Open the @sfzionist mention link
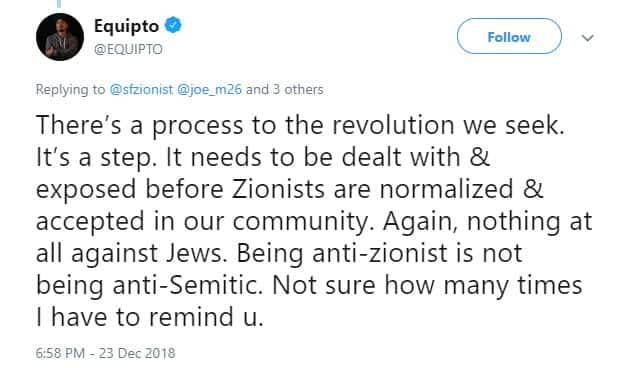Viewport: 630px width, 368px height. tap(141, 89)
